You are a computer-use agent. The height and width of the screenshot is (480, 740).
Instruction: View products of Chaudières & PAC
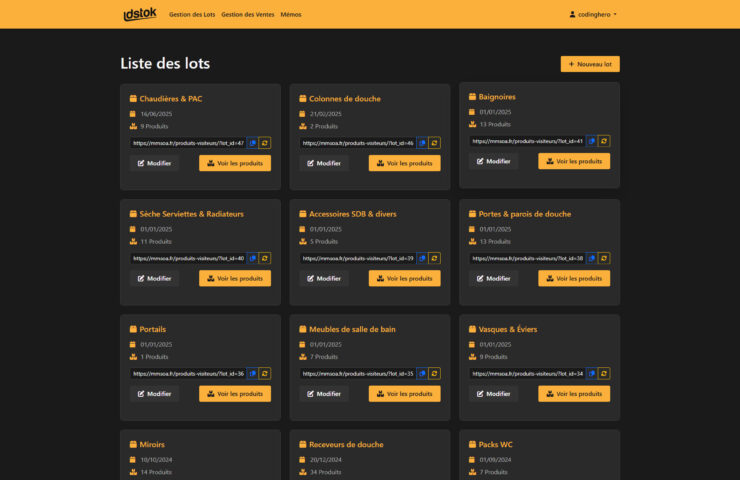pyautogui.click(x=235, y=163)
